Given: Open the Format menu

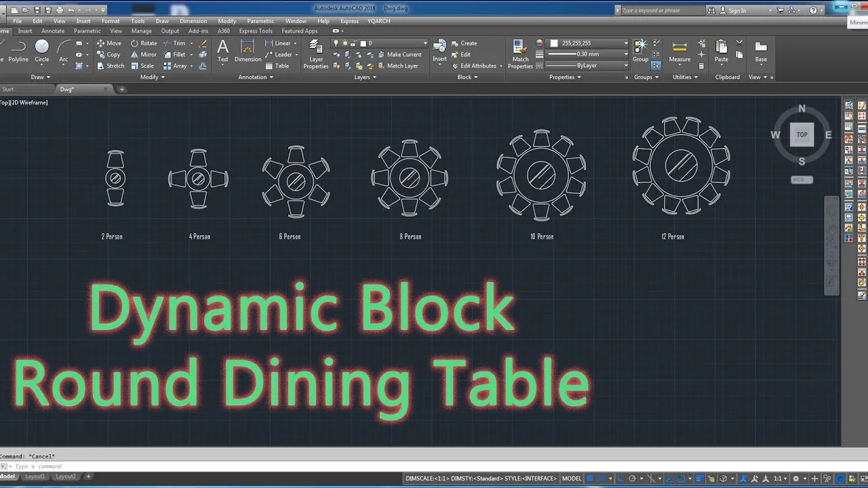Looking at the screenshot, I should click(x=111, y=21).
